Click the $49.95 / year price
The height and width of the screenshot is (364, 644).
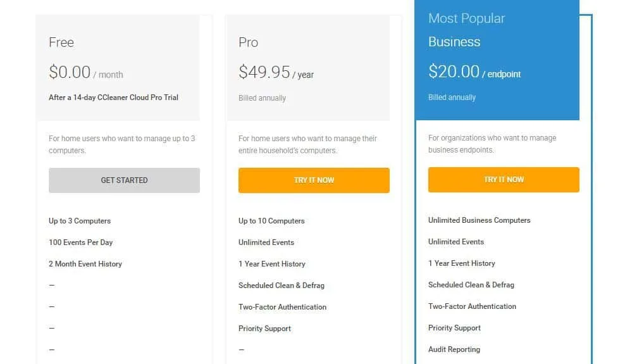tap(276, 72)
